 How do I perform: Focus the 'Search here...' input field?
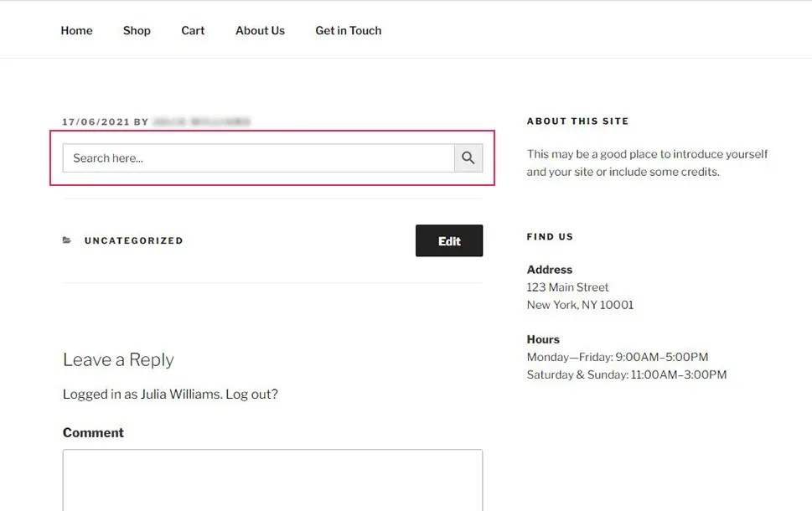pyautogui.click(x=258, y=158)
